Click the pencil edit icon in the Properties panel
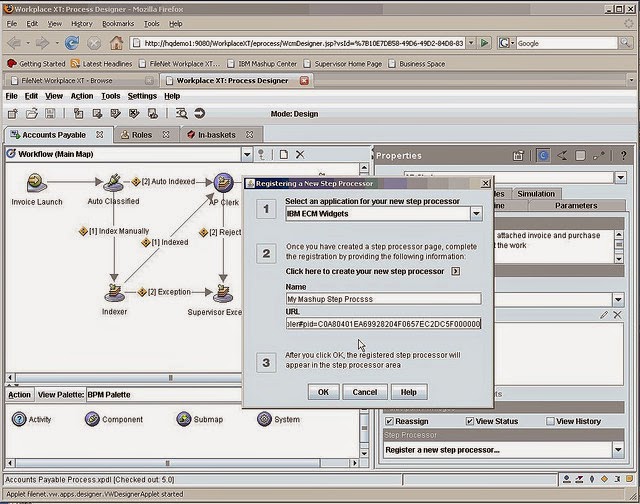The height and width of the screenshot is (504, 640). (604, 315)
